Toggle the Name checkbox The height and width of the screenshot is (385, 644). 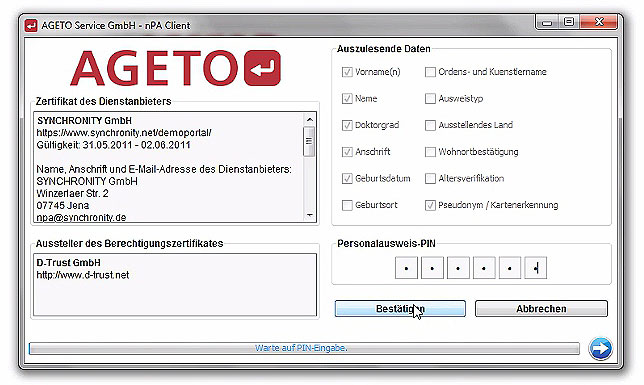click(x=347, y=99)
